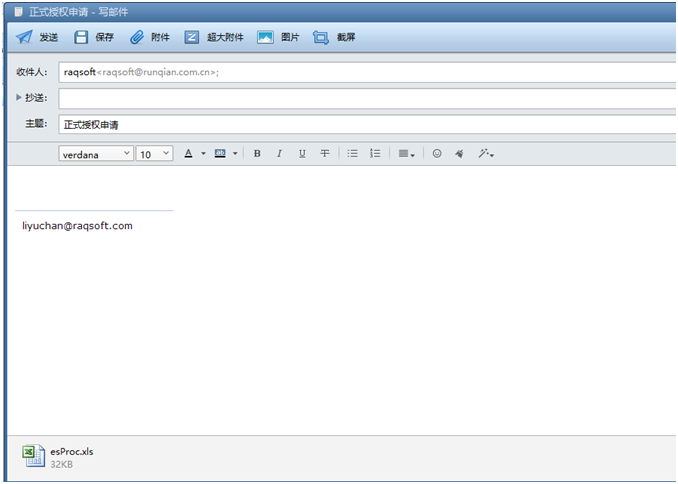Insert a picture via the 图片 icon
This screenshot has height=484, width=678.
[x=265, y=37]
